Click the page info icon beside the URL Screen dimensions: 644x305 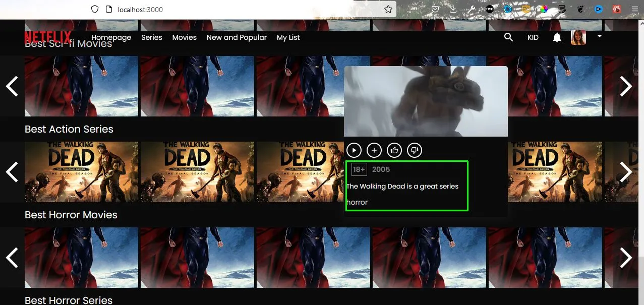point(108,9)
